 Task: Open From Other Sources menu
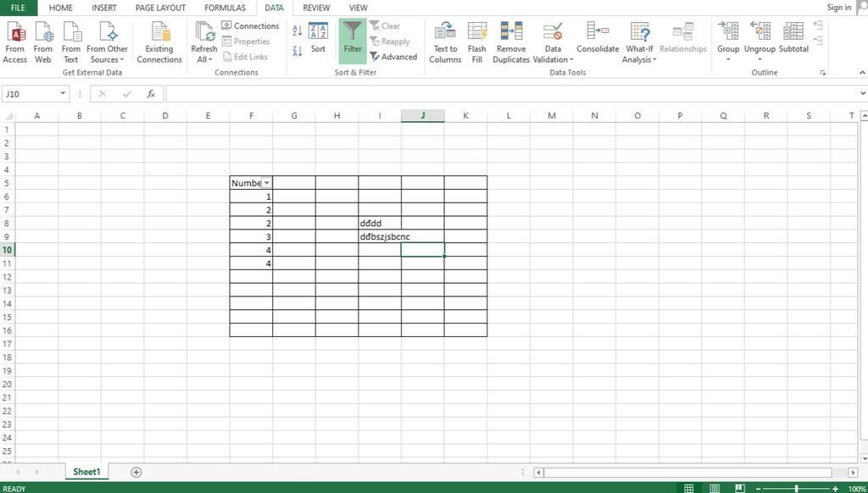pyautogui.click(x=107, y=43)
